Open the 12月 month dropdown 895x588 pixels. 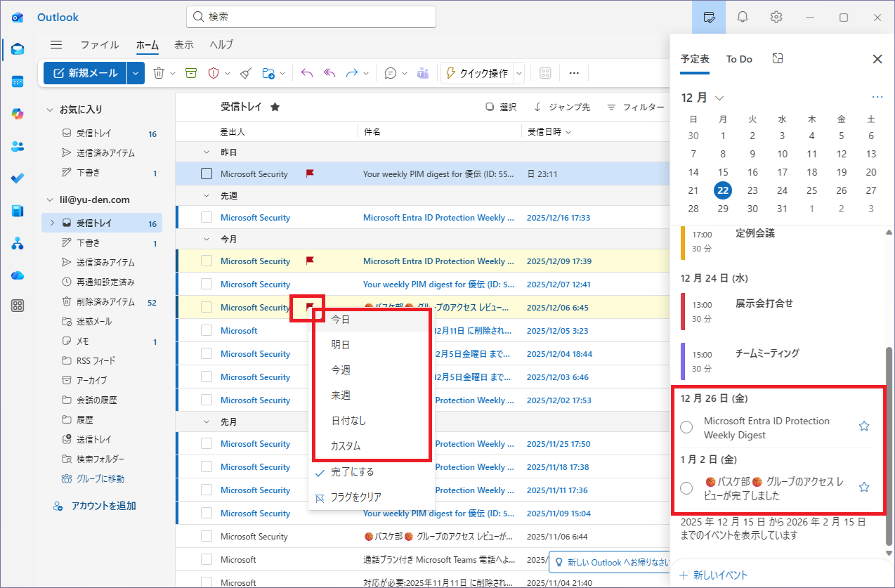click(x=719, y=98)
